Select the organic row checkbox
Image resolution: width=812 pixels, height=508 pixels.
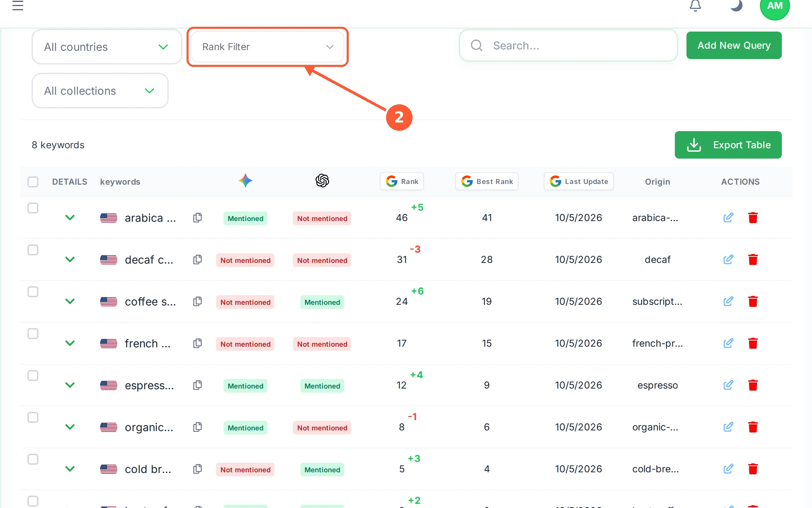(x=33, y=417)
